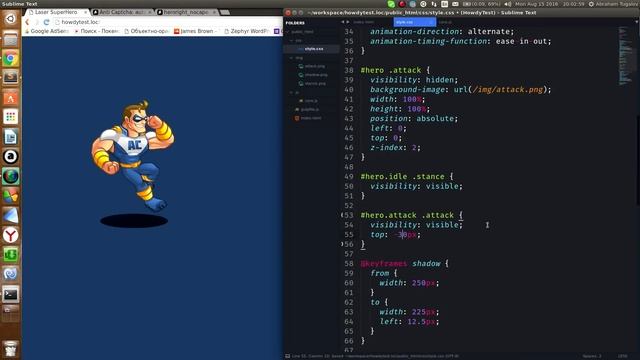Switch to Laser SuperHero Chrome tab
The height and width of the screenshot is (360, 640).
56,12
